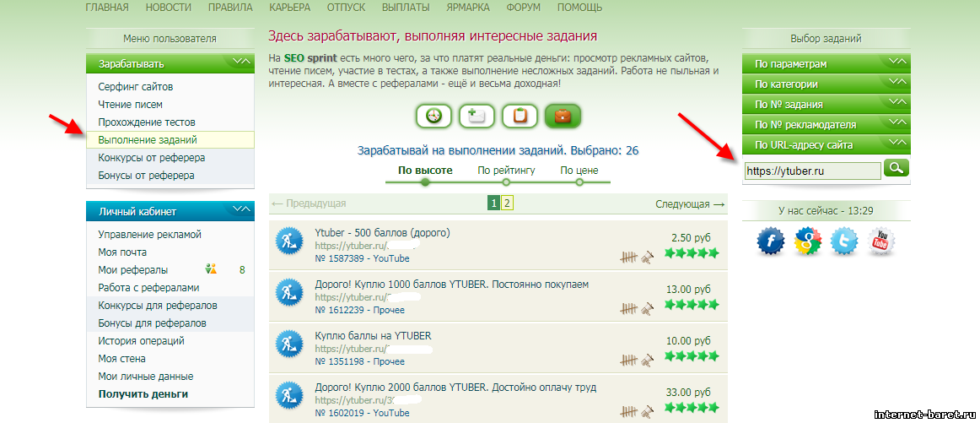This screenshot has height=423, width=980.
Task: Click star rating of 13.00 руб task
Action: (692, 305)
